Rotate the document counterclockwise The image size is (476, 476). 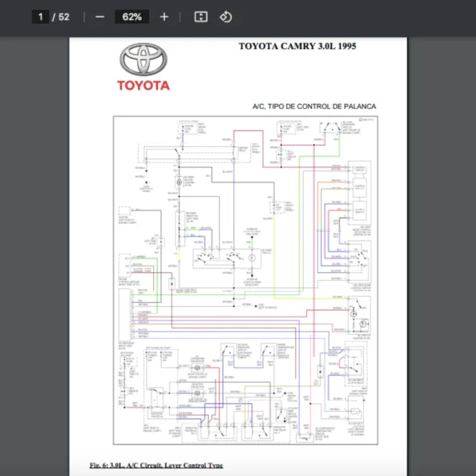tap(225, 17)
